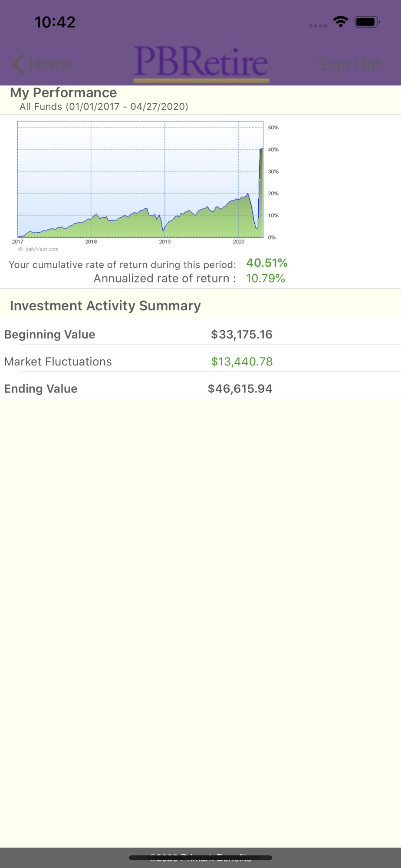Viewport: 401px width, 868px height.
Task: Tap the 10.79% annualized return value
Action: coord(266,278)
